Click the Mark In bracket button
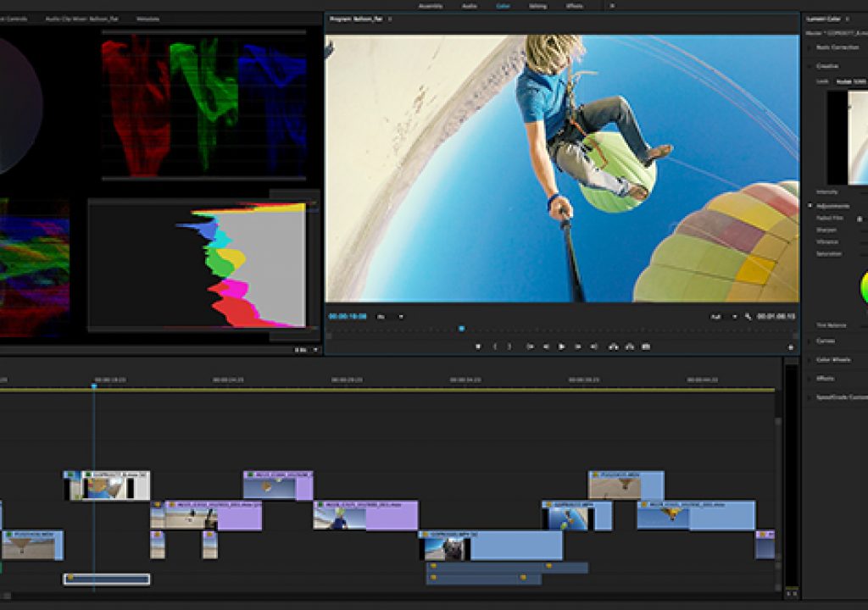Screen dimensions: 868x610 point(495,347)
